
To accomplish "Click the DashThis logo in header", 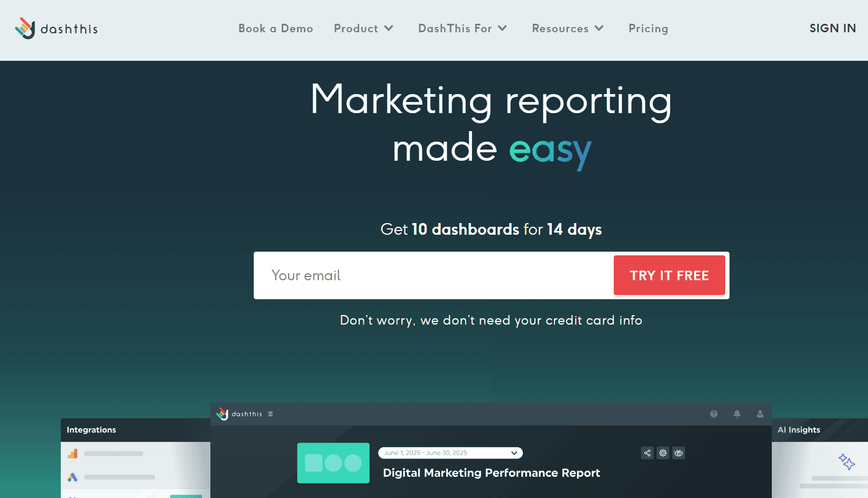I will pyautogui.click(x=57, y=29).
